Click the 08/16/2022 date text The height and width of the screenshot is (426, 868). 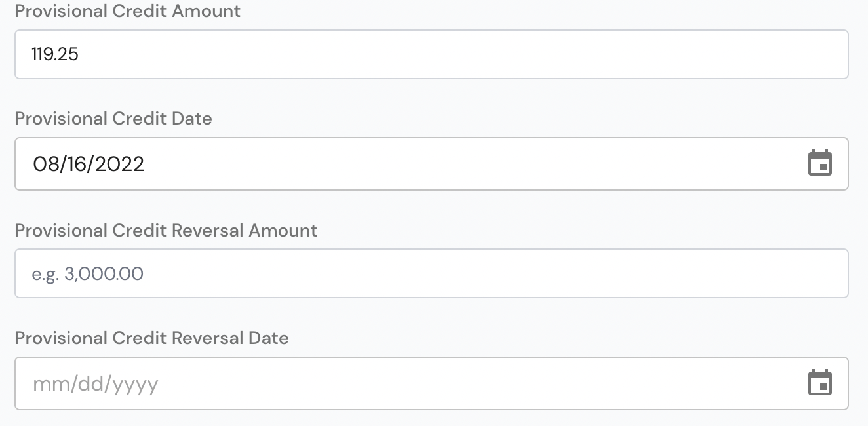(x=89, y=164)
